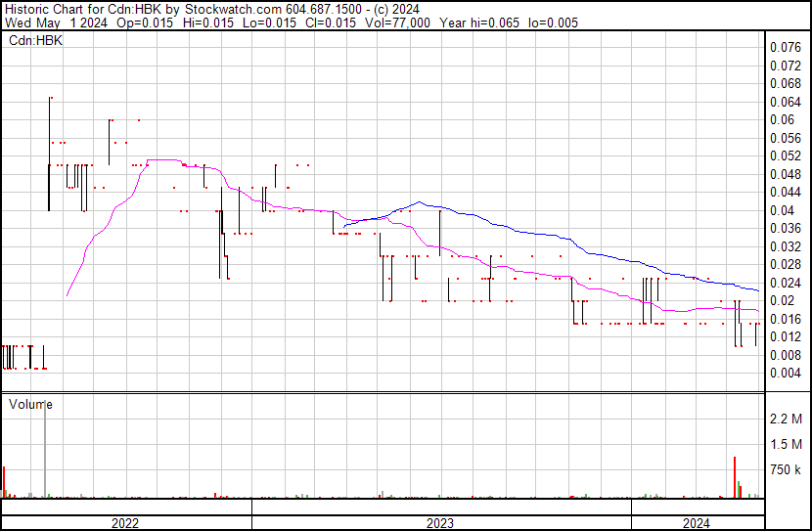Click the 0.032 price axis label
The height and width of the screenshot is (531, 812).
[x=786, y=246]
